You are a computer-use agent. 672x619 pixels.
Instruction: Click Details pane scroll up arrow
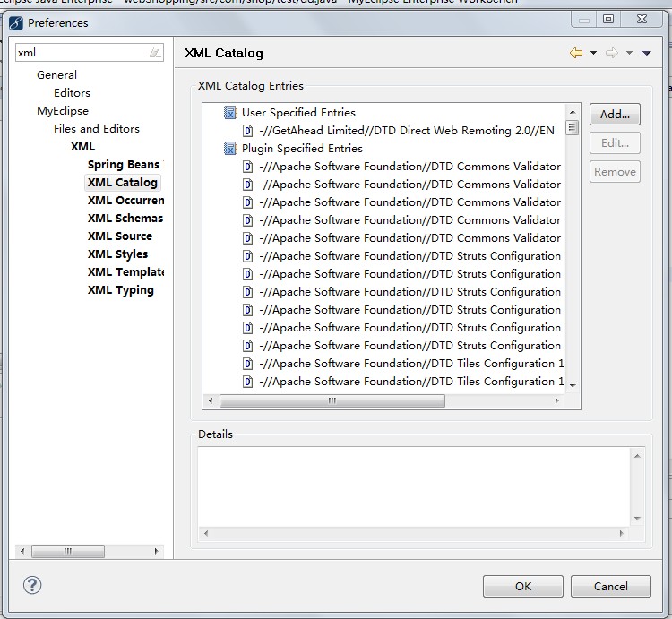(637, 456)
